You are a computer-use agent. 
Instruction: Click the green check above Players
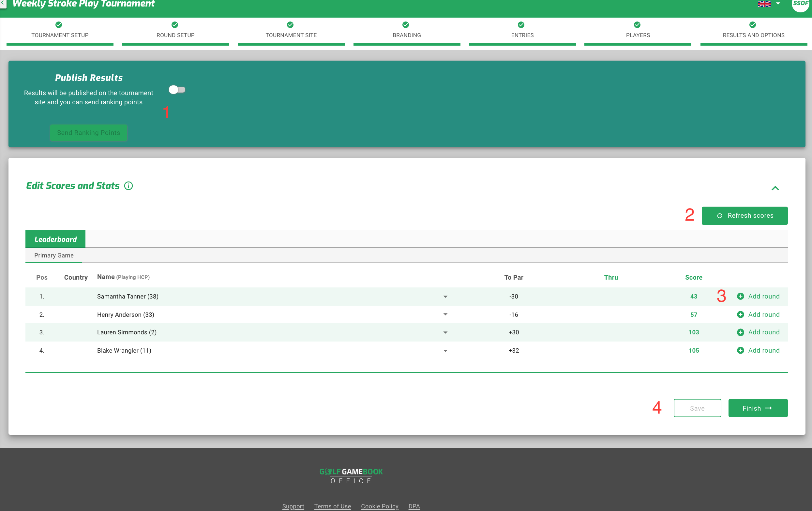(x=637, y=25)
